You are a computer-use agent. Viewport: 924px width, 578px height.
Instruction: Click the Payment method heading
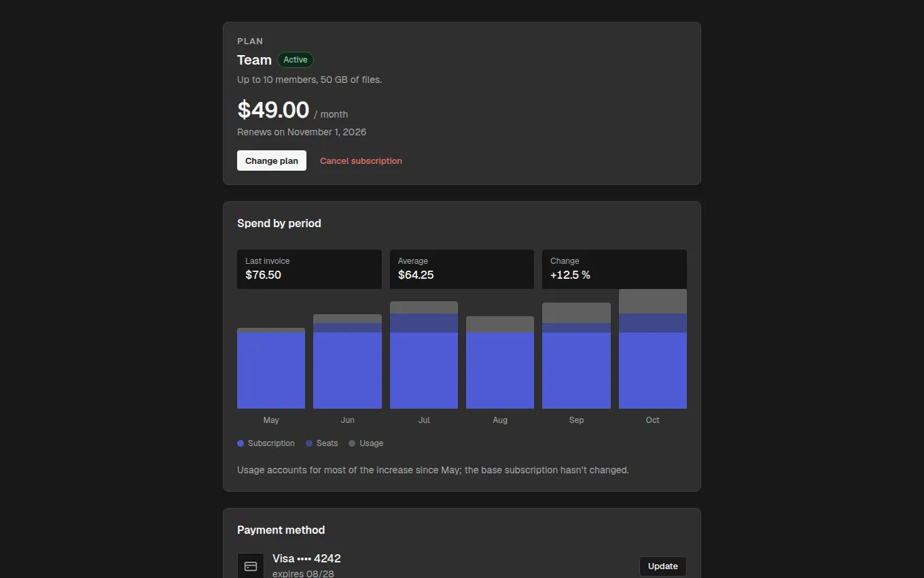tap(281, 530)
